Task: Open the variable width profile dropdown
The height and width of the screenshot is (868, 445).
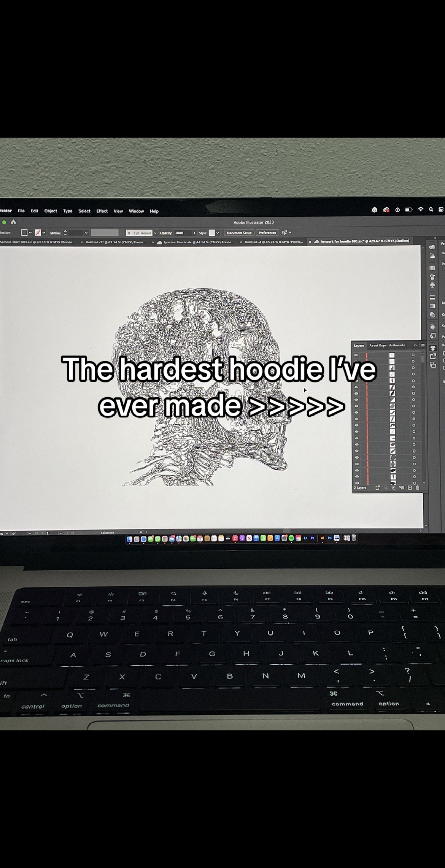Action: tap(122, 233)
